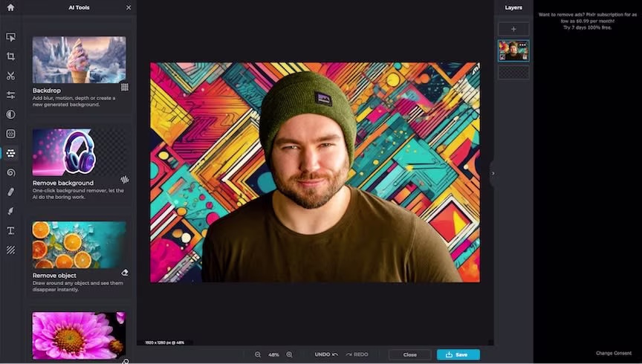Screen dimensions: 642x364
Task: Click the AI Tools panel heading
Action: pyautogui.click(x=79, y=7)
